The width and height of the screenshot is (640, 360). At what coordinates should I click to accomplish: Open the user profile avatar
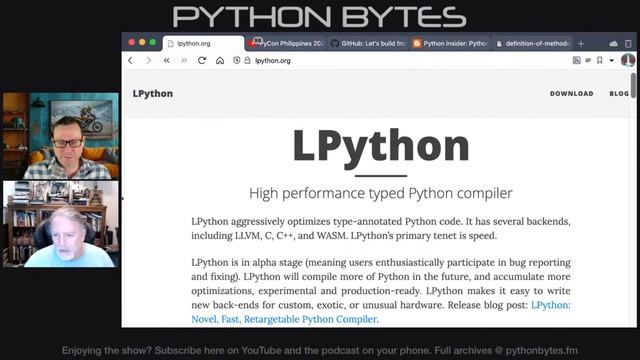point(628,60)
